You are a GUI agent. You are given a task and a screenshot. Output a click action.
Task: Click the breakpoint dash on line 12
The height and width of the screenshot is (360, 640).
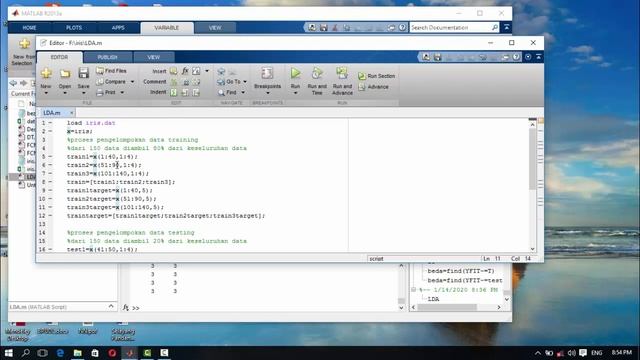pos(50,216)
